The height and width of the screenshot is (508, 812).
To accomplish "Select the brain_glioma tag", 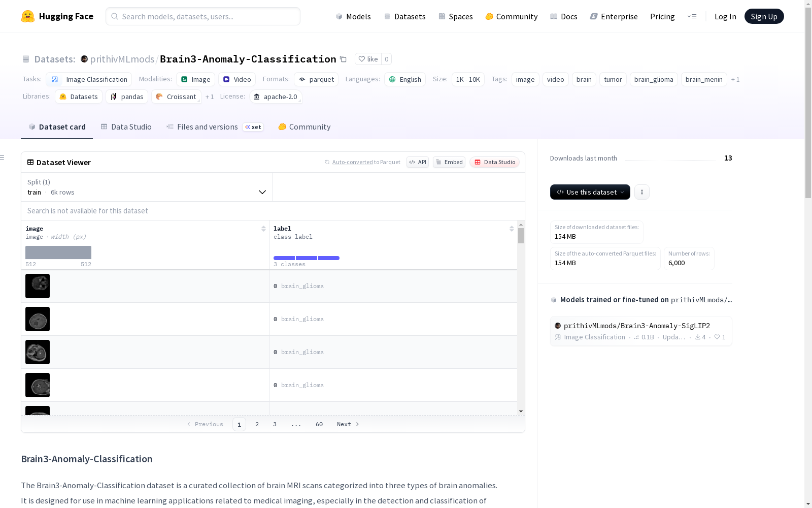I will click(654, 79).
